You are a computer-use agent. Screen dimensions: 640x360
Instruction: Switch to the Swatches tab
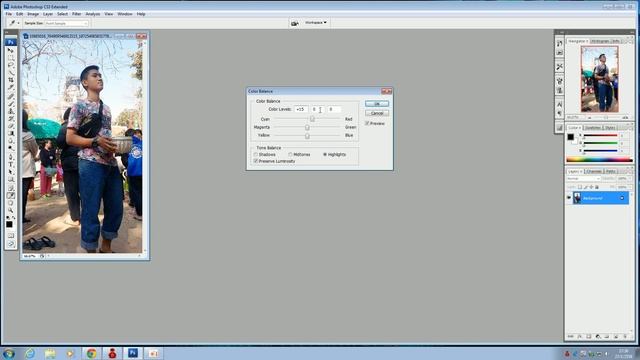point(593,128)
